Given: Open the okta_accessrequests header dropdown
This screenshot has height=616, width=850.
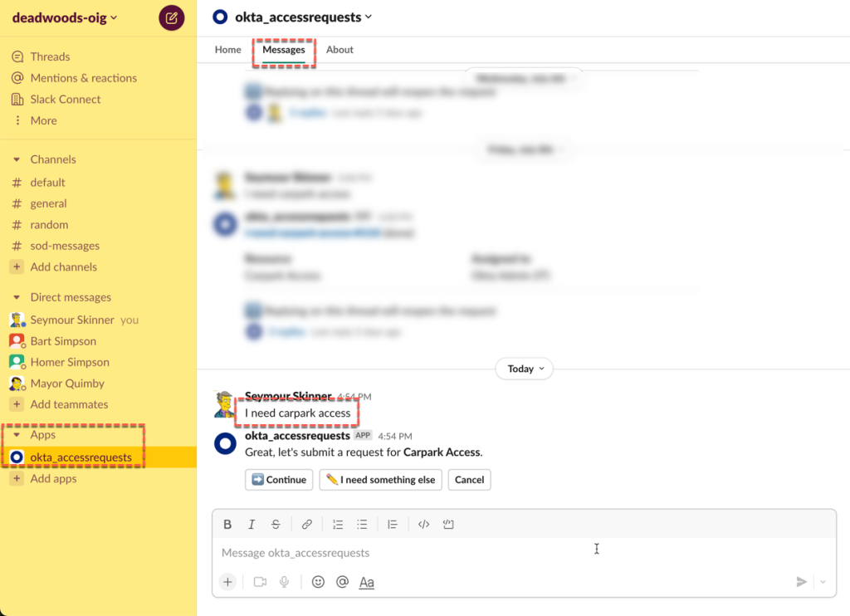Looking at the screenshot, I should pyautogui.click(x=304, y=17).
